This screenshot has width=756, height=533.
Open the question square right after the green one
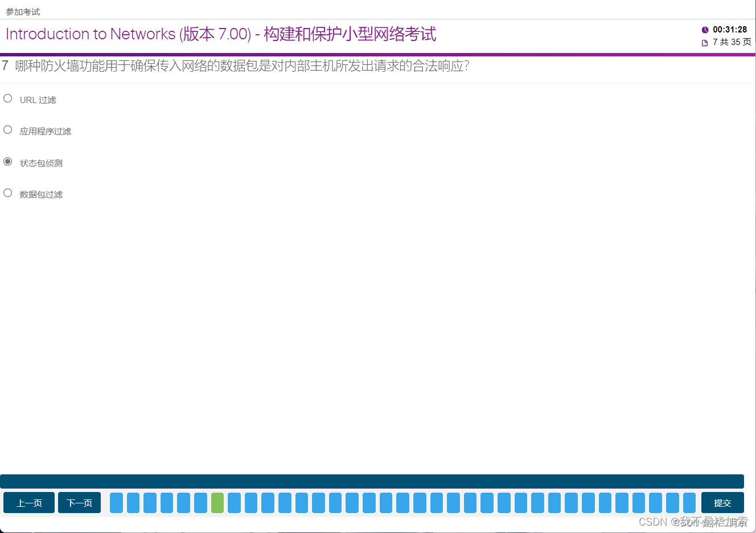coord(234,503)
